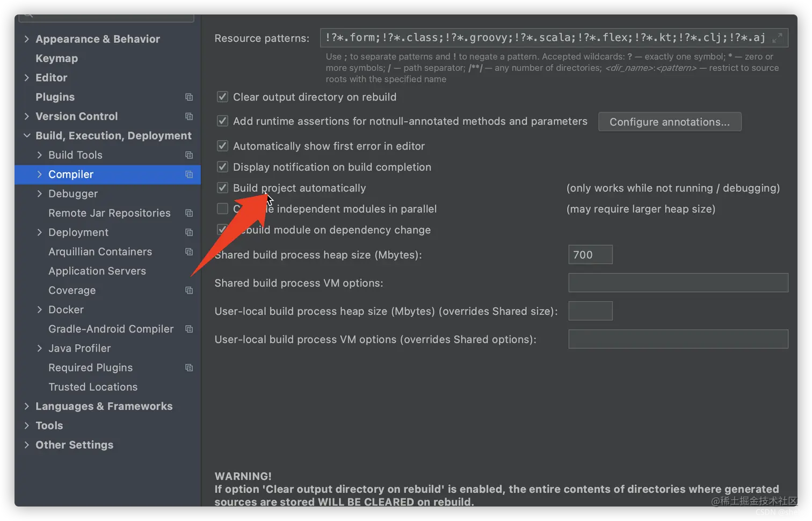Open Gradle-Android Compiler page

click(111, 329)
